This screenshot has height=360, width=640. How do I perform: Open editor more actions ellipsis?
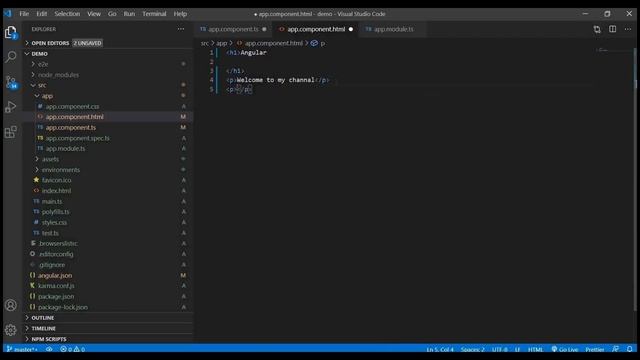(628, 29)
